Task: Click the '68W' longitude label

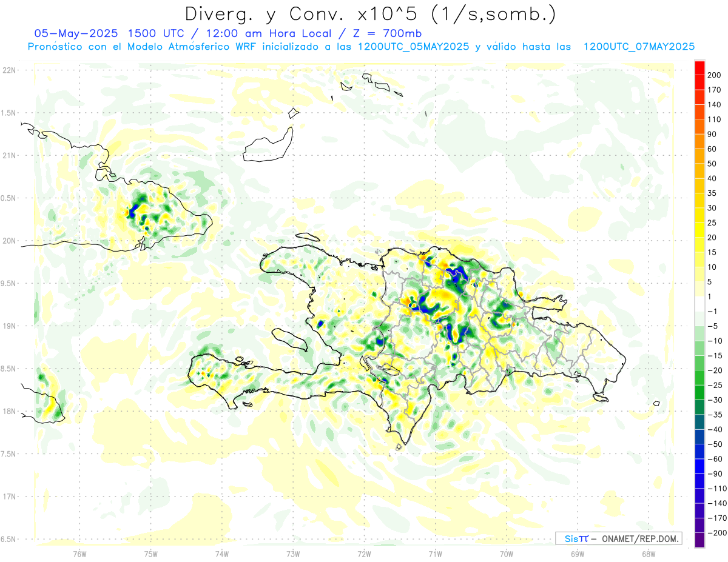Action: [649, 553]
